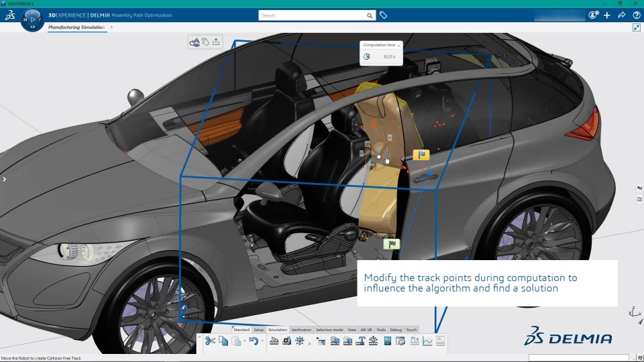The image size is (644, 362).
Task: Click the first simulation track icon after Undo
Action: pos(274,341)
